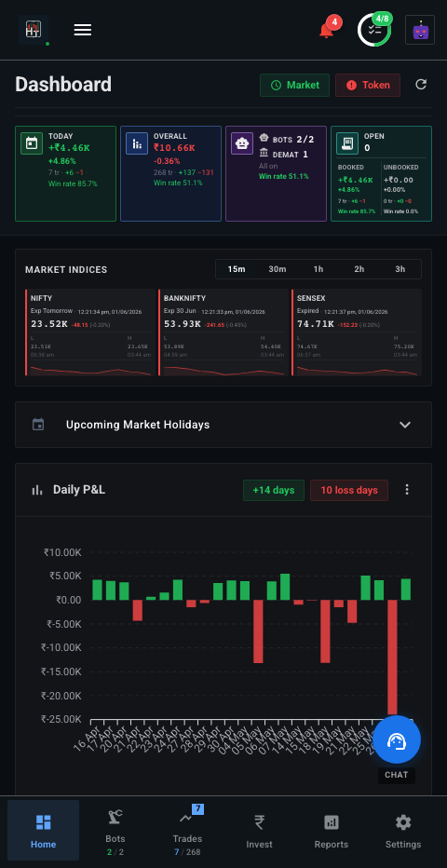This screenshot has width=447, height=868.
Task: Click OVERALL value ₹10.66K
Action: [x=174, y=148]
